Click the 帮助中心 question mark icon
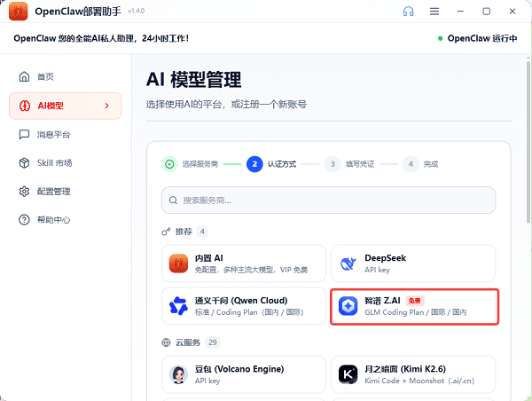Screen dimensions: 532x401 click(x=24, y=220)
